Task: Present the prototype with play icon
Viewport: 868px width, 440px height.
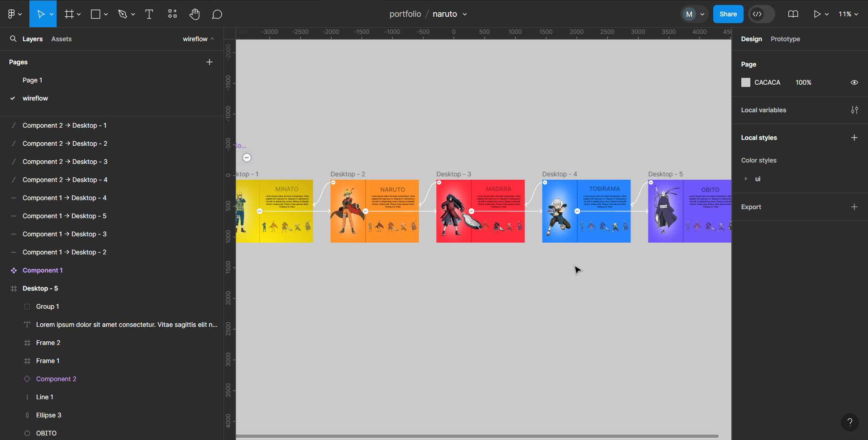Action: pyautogui.click(x=817, y=14)
